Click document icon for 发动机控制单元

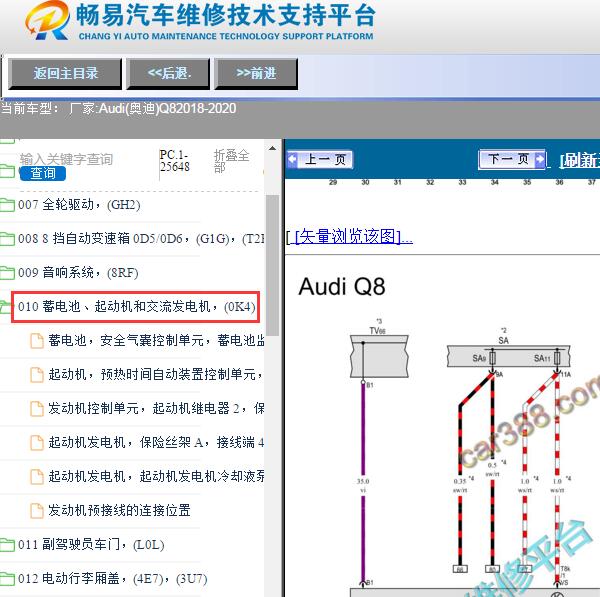point(37,409)
